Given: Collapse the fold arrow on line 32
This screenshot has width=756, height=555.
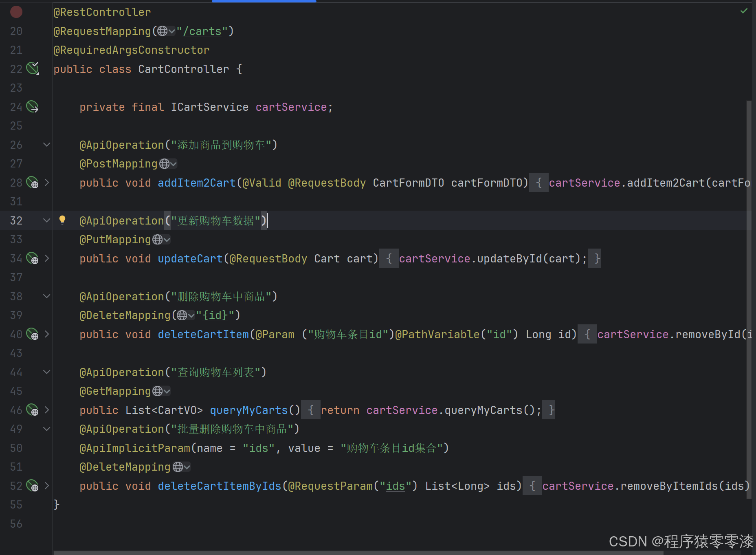Looking at the screenshot, I should pos(47,220).
